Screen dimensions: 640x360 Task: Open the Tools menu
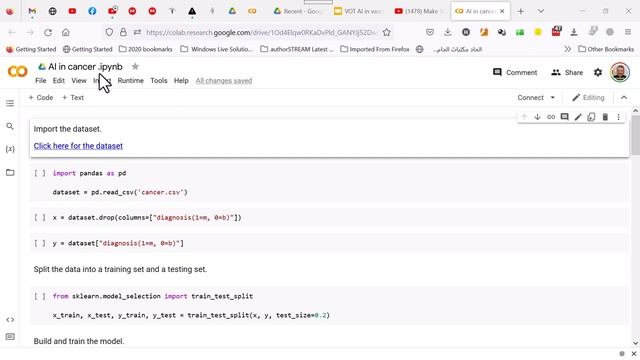click(x=159, y=81)
